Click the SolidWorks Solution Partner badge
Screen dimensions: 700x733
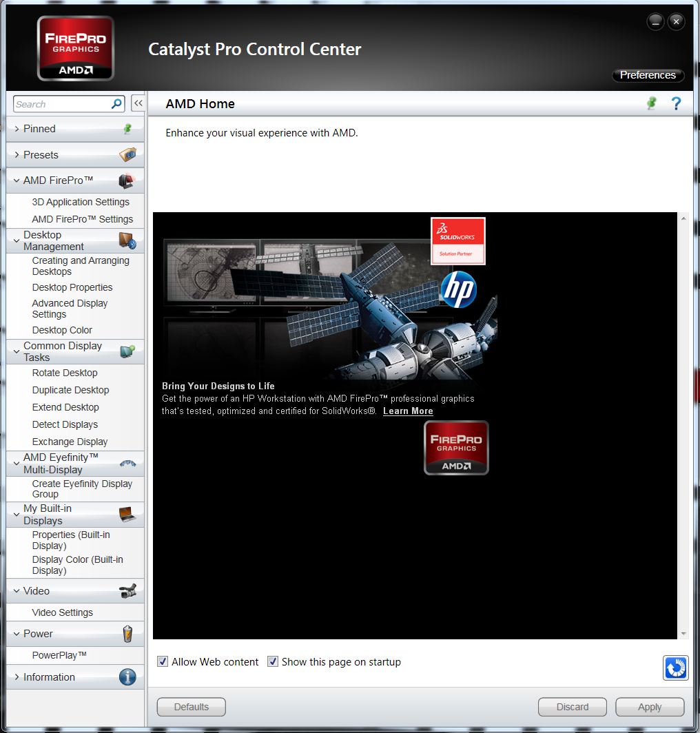coord(458,241)
